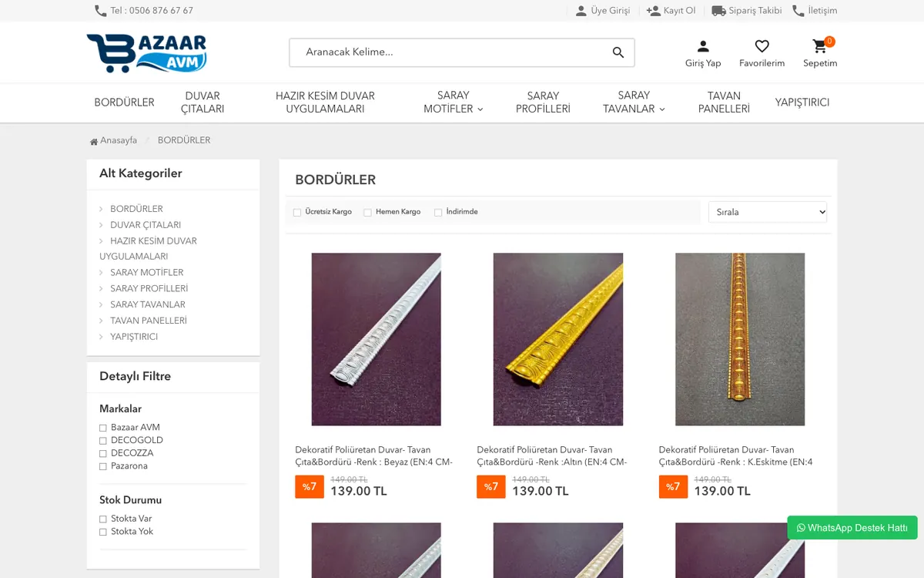Screen dimensions: 924x578
Task: Click the Üye Girişi person icon
Action: [581, 11]
